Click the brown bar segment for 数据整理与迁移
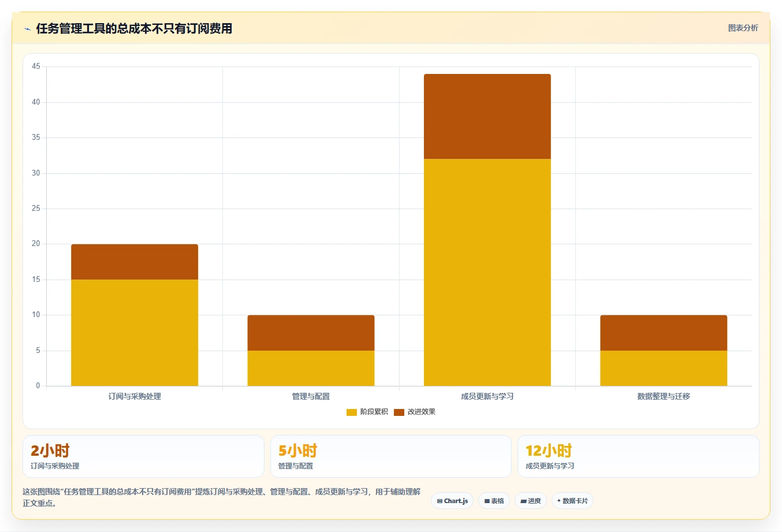The width and height of the screenshot is (782, 532). tap(664, 333)
